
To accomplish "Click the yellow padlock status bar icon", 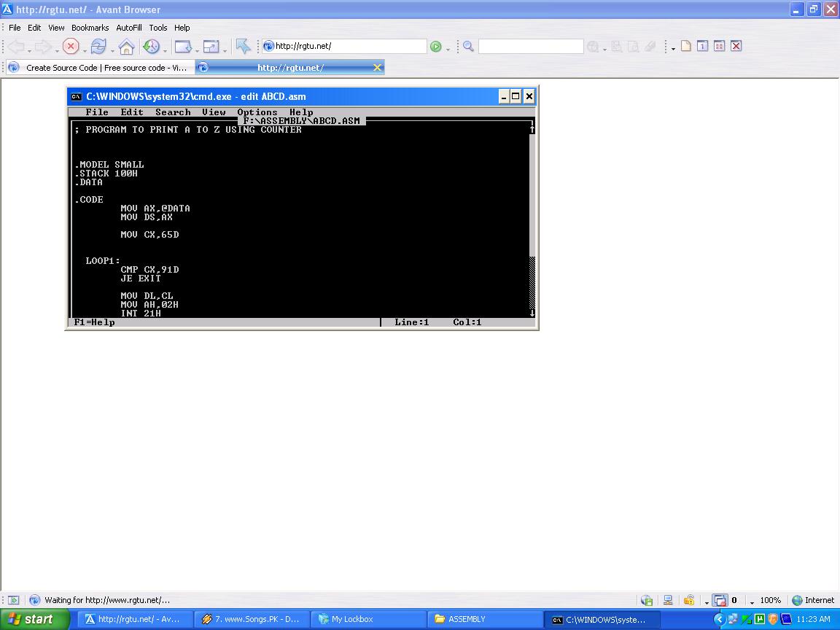I will tap(689, 600).
